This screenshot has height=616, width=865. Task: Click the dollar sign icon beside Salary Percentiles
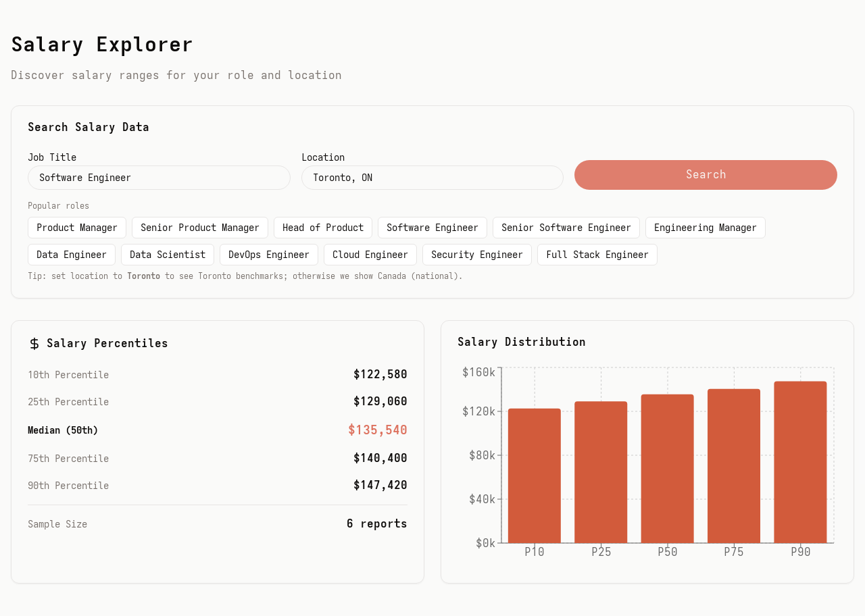click(34, 344)
